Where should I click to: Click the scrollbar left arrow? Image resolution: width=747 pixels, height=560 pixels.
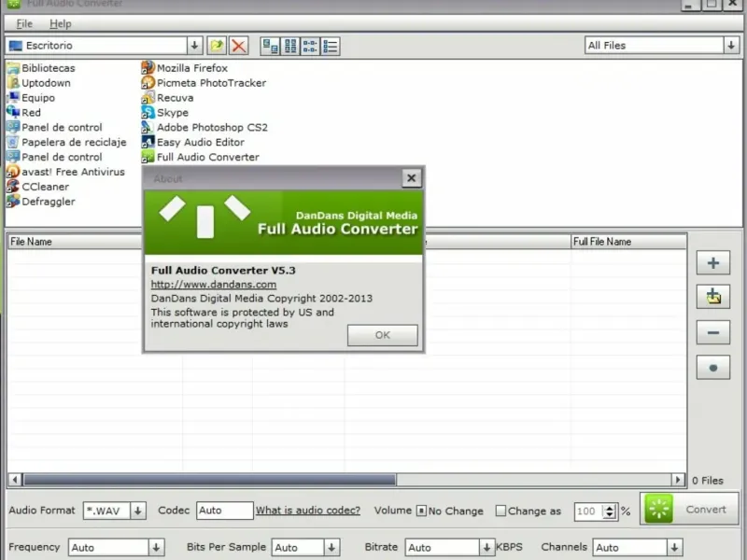tap(15, 480)
